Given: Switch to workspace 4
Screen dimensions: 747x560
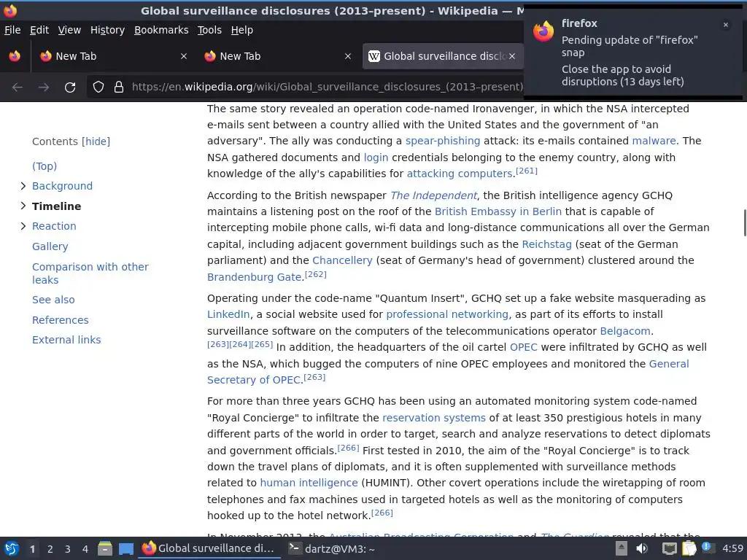Looking at the screenshot, I should (x=85, y=549).
